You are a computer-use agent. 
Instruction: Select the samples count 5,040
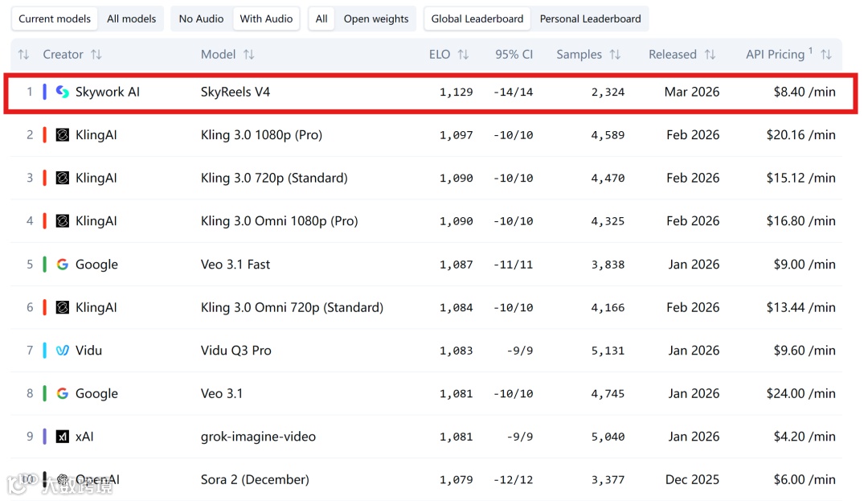608,437
